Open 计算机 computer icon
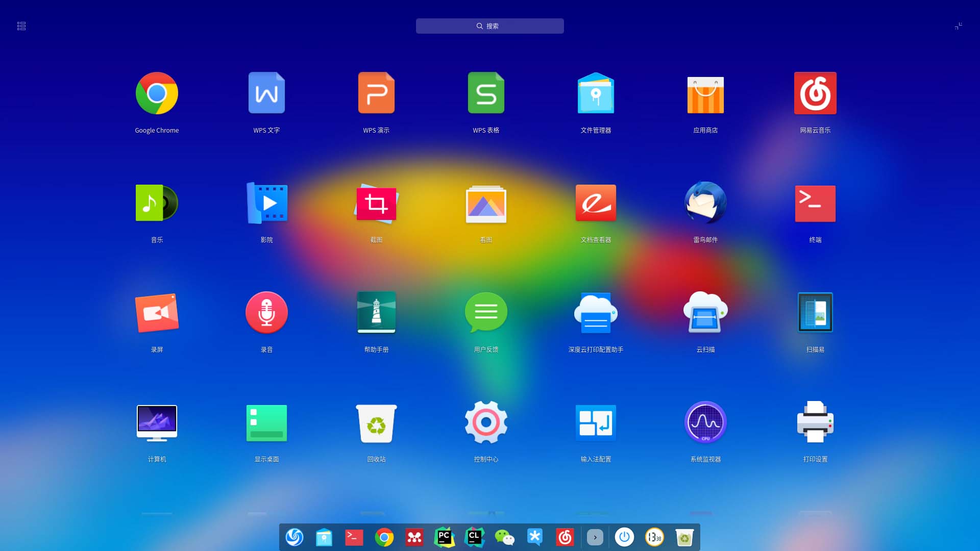The height and width of the screenshot is (551, 980). click(157, 423)
